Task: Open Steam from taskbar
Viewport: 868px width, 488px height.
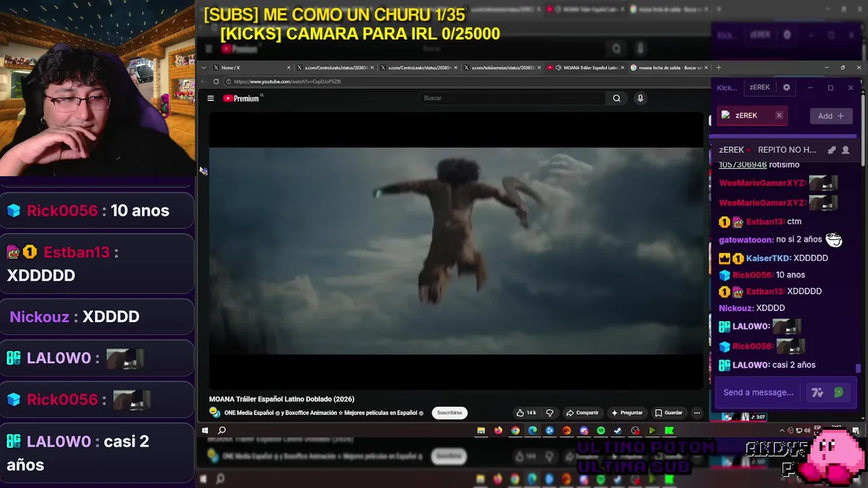Action: [618, 430]
